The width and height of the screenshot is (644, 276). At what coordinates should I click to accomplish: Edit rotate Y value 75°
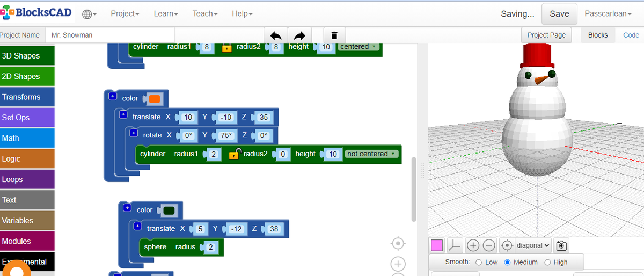(x=225, y=135)
